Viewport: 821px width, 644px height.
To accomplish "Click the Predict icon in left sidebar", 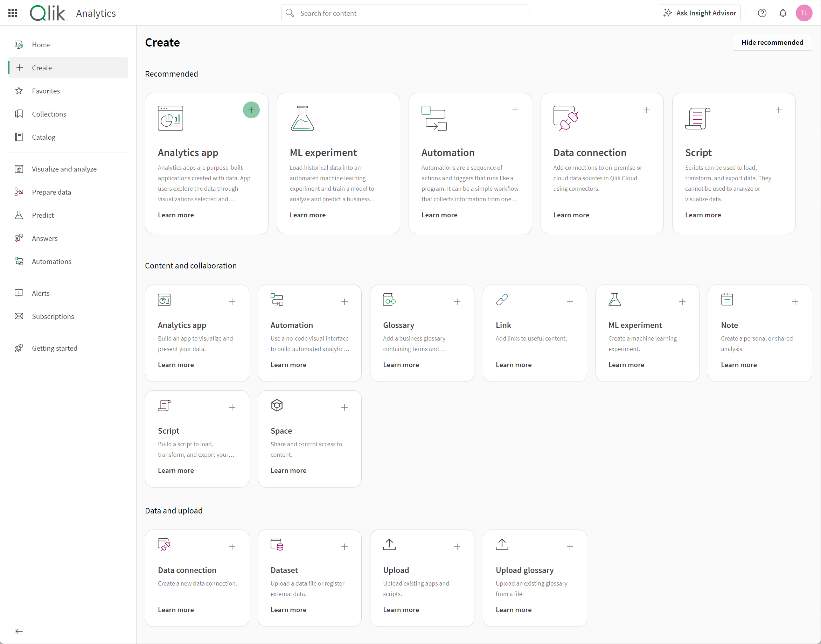I will tap(19, 215).
